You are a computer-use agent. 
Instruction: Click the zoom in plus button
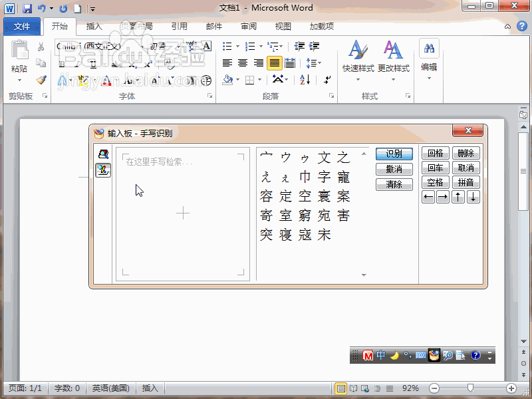click(511, 388)
